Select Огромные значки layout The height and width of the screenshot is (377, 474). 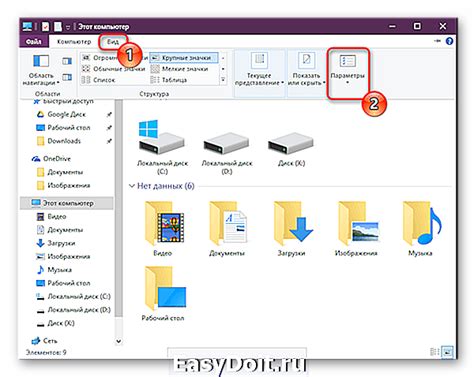pos(114,58)
